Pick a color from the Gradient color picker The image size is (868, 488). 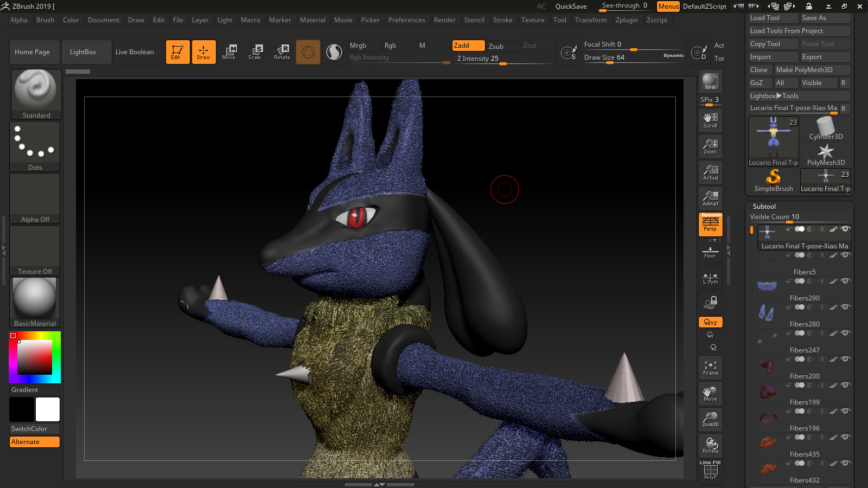pyautogui.click(x=35, y=357)
